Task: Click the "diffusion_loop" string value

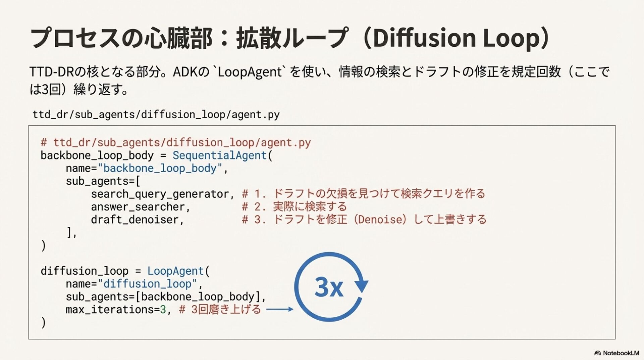Action: click(x=147, y=284)
